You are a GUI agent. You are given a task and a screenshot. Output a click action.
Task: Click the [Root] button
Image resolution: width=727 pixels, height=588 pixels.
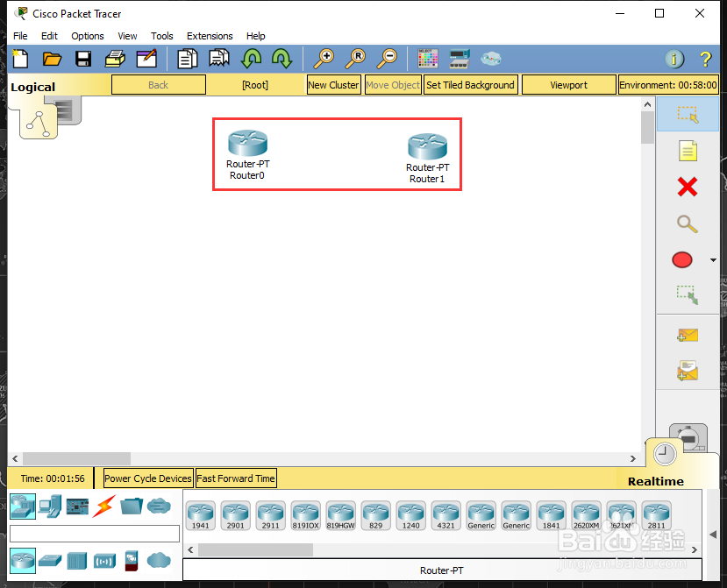(255, 85)
